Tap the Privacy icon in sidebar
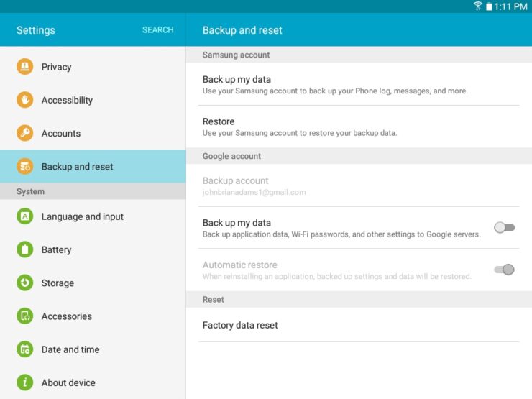532x399 pixels. click(x=24, y=66)
